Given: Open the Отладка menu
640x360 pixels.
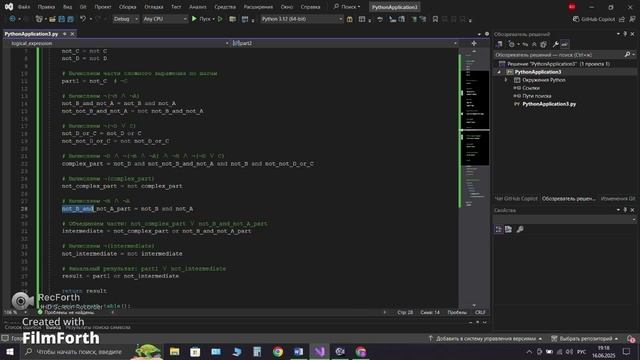Looking at the screenshot, I should 153,7.
